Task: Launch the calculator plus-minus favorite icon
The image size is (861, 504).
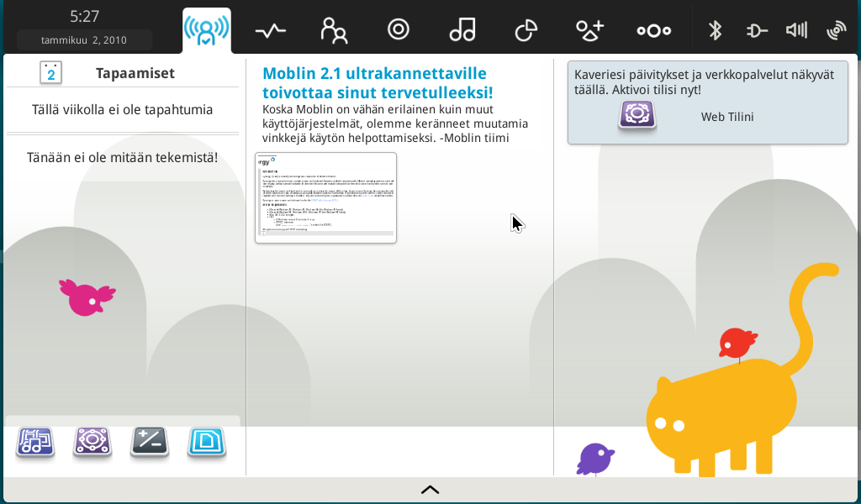Action: click(150, 443)
